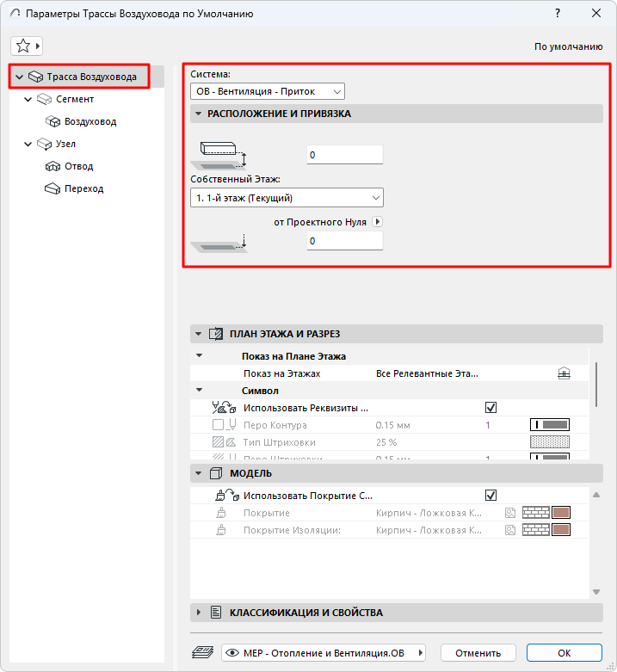Image resolution: width=617 pixels, height=672 pixels.
Task: Click the story display icon in Показ на Этажах row
Action: pyautogui.click(x=564, y=373)
